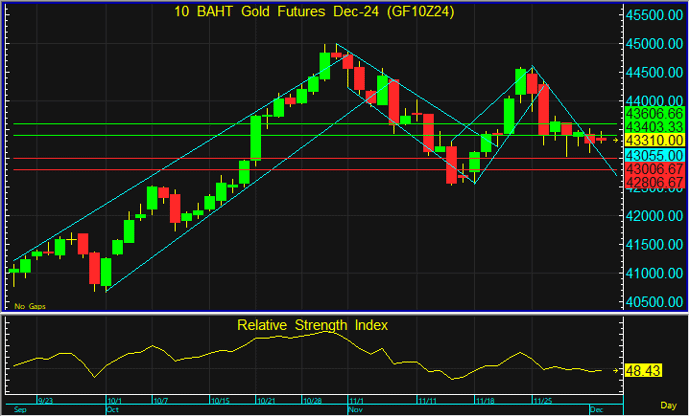The width and height of the screenshot is (690, 417).
Task: Select the Relative Strength Index title
Action: tap(312, 325)
